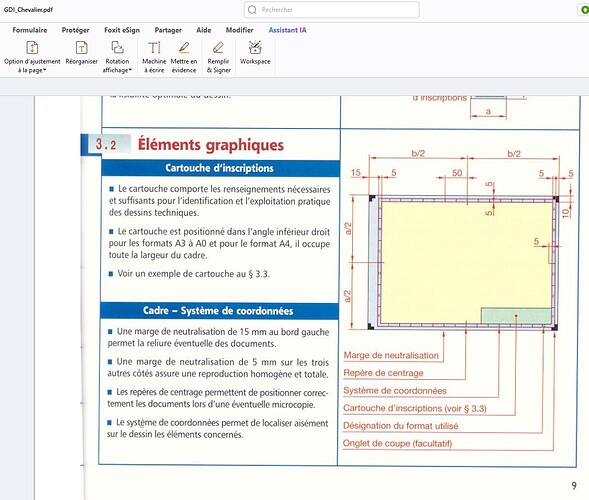Switch to the Protéger tab

click(76, 30)
